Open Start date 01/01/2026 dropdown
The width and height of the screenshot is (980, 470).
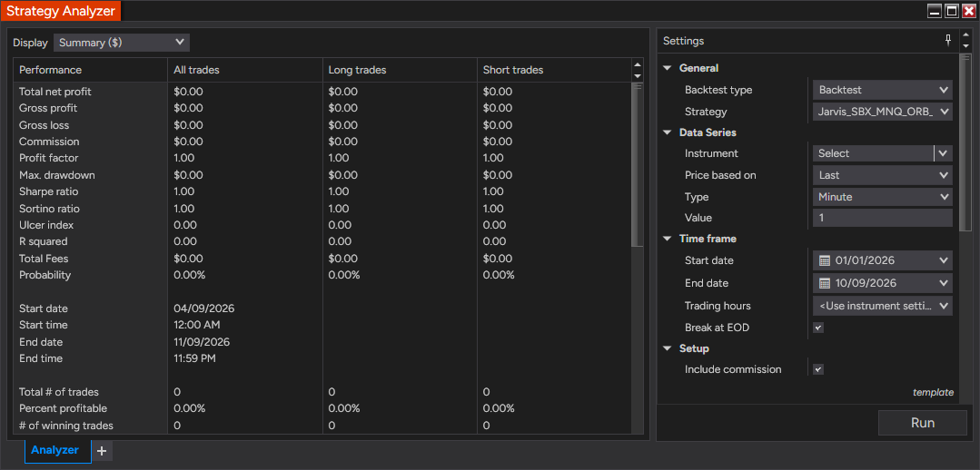coord(883,260)
